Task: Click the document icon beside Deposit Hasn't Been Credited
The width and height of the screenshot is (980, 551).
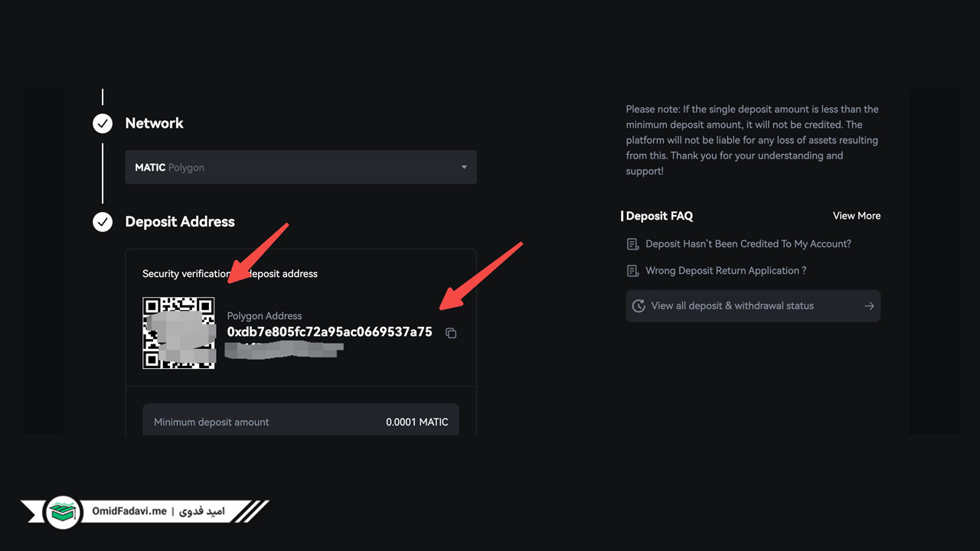Action: pos(632,244)
